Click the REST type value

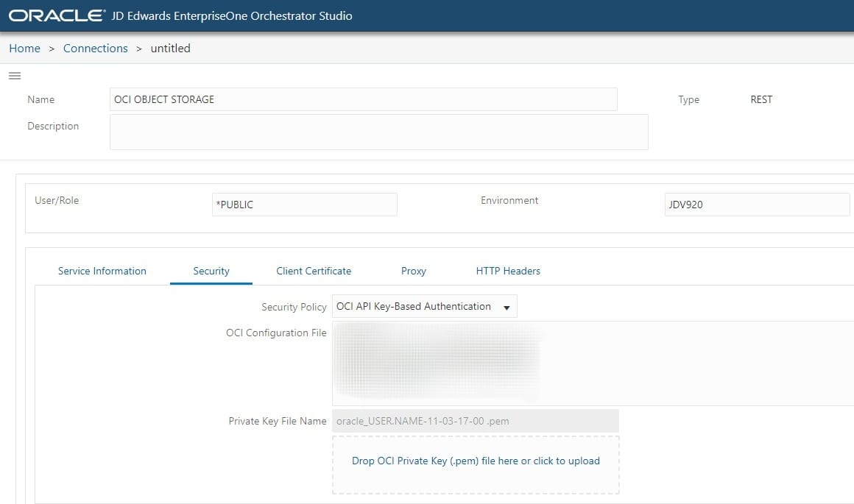pos(761,99)
